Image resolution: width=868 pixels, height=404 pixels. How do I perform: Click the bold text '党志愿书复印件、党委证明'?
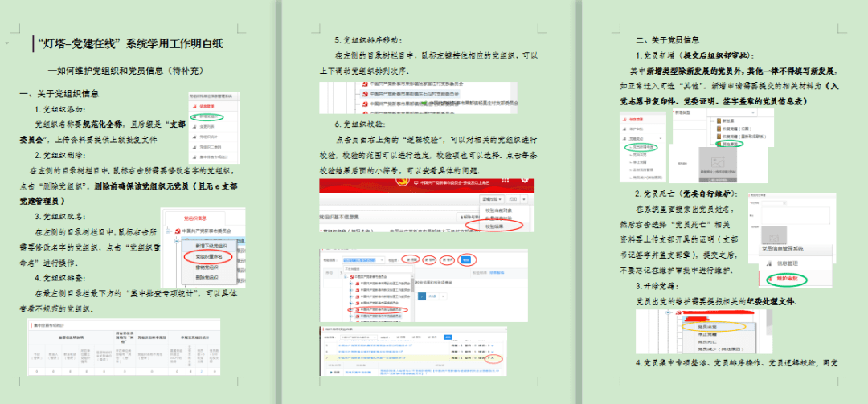666,102
